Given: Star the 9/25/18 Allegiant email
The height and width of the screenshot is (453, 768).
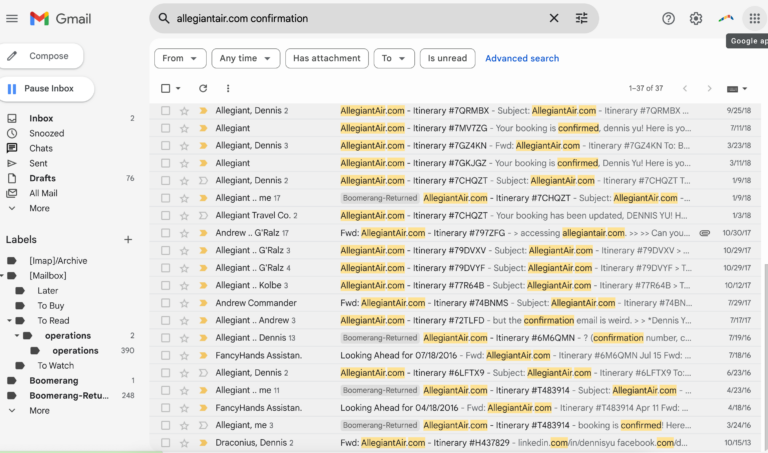Looking at the screenshot, I should (184, 111).
